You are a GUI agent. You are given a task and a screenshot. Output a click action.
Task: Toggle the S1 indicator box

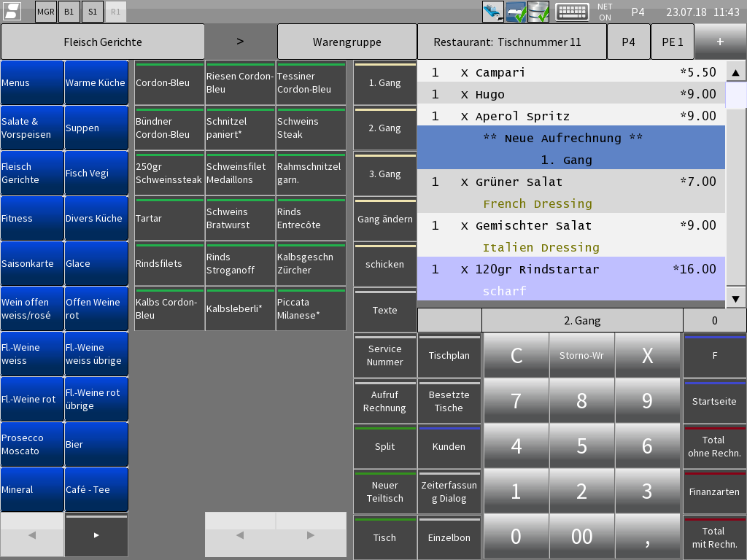coord(92,12)
